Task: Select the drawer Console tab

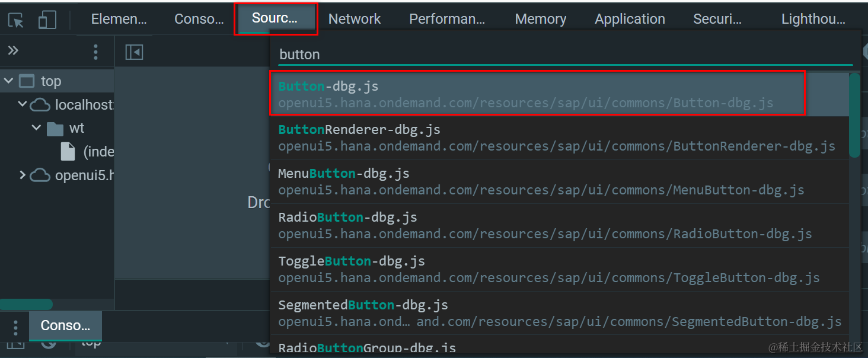Action: 65,325
